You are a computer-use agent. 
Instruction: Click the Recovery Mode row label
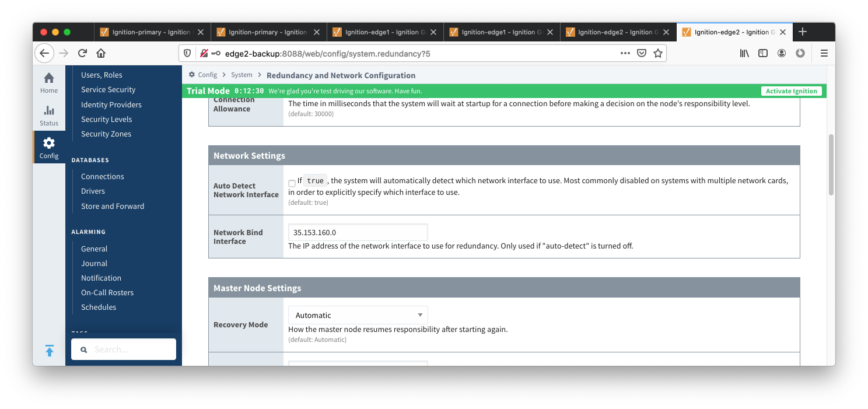click(x=240, y=324)
